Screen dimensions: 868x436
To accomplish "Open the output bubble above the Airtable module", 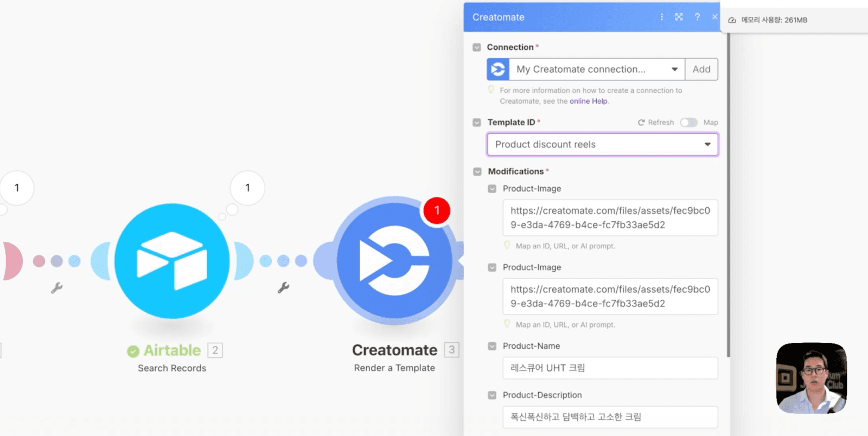I will 247,188.
